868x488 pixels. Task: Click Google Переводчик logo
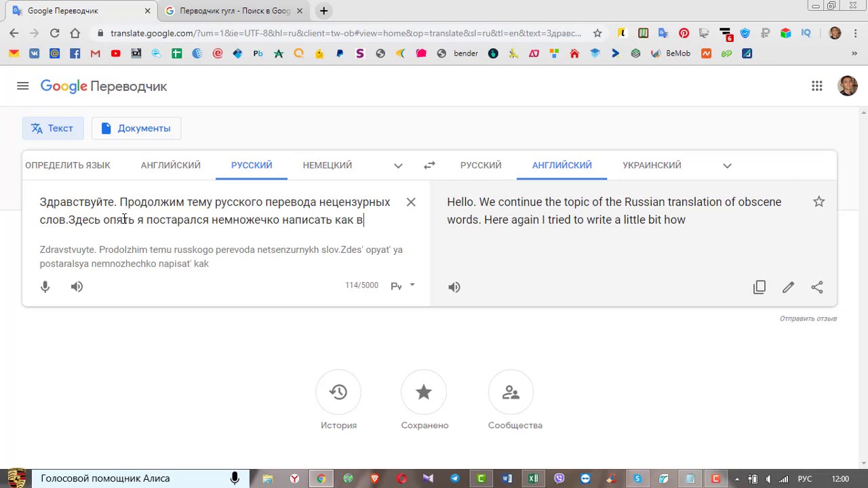coord(104,86)
